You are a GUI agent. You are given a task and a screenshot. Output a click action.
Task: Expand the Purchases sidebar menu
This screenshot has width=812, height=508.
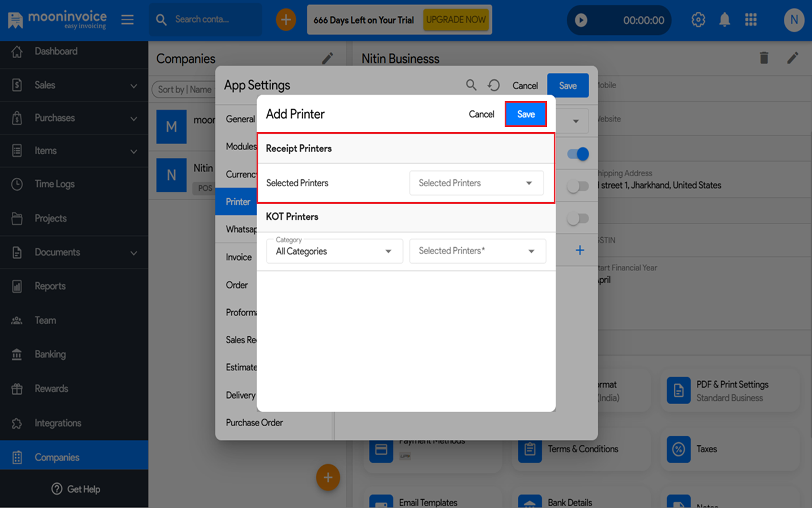tap(74, 118)
